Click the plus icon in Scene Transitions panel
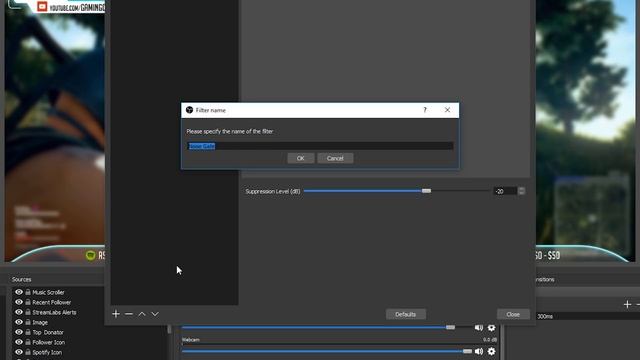 627,304
